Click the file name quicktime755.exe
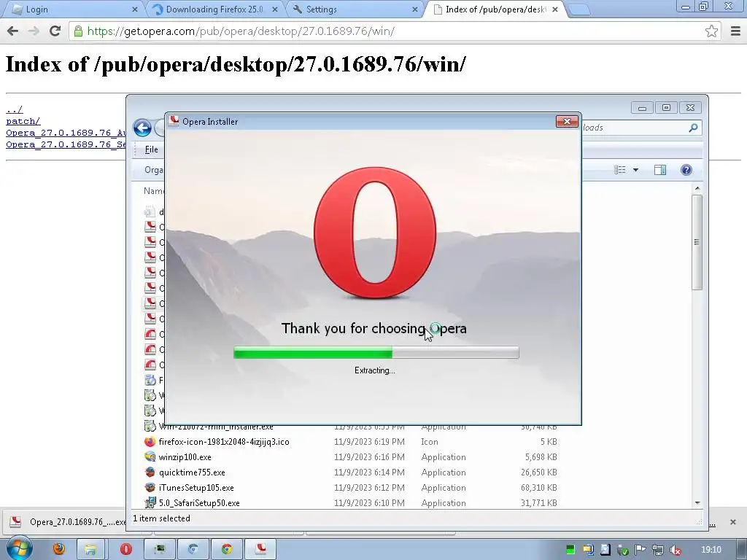The height and width of the screenshot is (560, 747). pos(192,472)
